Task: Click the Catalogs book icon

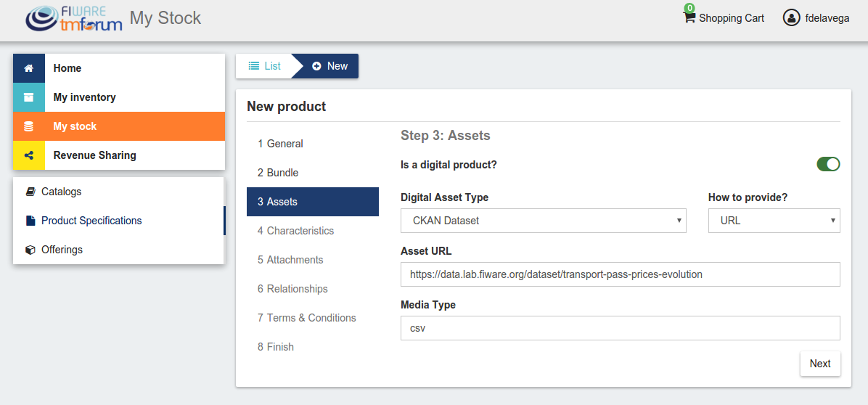Action: pyautogui.click(x=30, y=192)
